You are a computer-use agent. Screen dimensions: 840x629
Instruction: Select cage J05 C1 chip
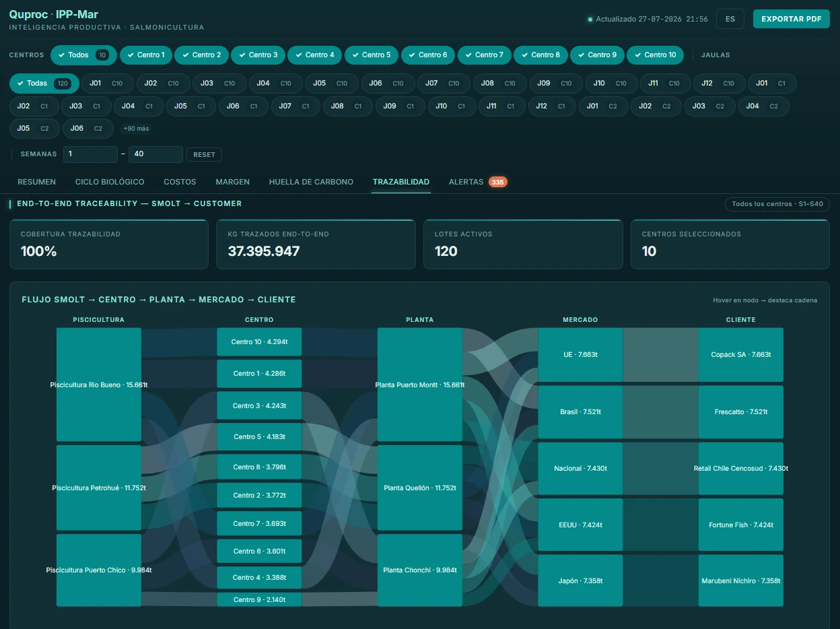(190, 106)
